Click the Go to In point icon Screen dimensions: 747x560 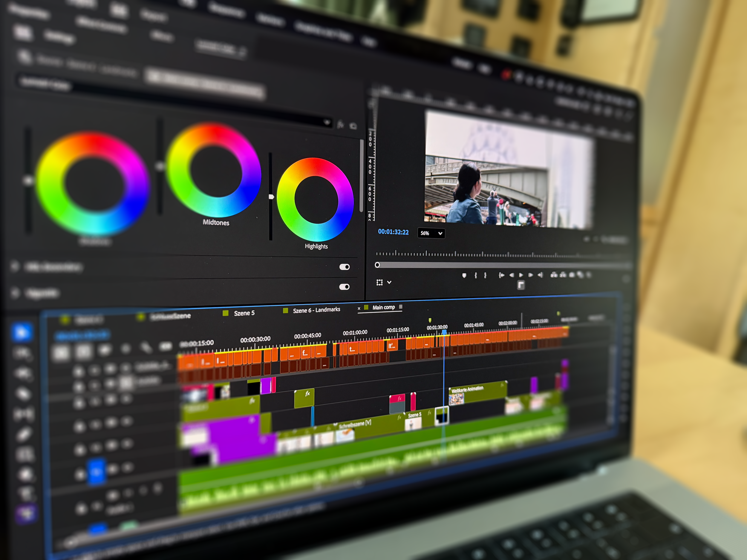tap(501, 275)
